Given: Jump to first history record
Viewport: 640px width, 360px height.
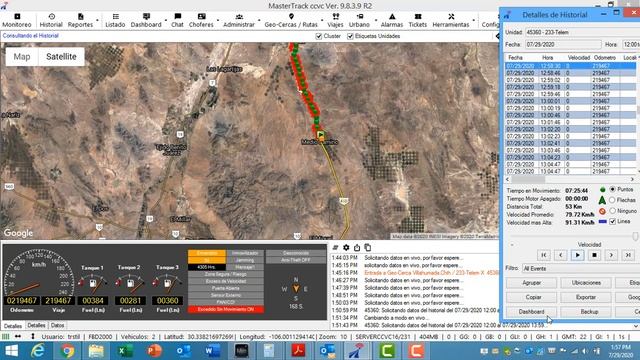Looking at the screenshot, I should coord(544,255).
